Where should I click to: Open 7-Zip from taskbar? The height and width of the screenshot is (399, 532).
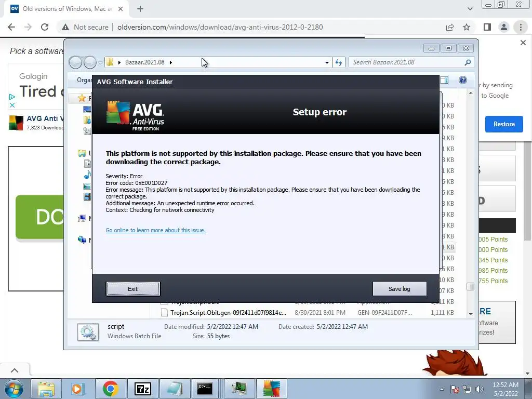[143, 389]
